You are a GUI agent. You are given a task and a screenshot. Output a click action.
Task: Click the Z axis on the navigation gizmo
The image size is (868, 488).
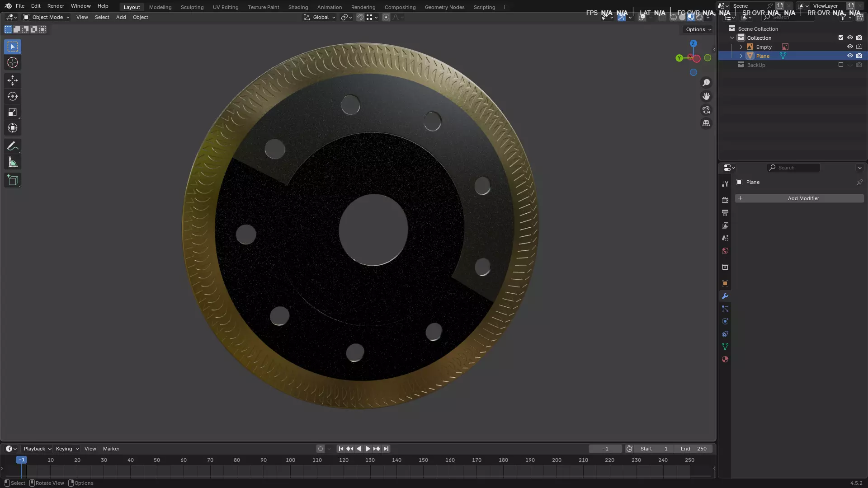pyautogui.click(x=693, y=43)
